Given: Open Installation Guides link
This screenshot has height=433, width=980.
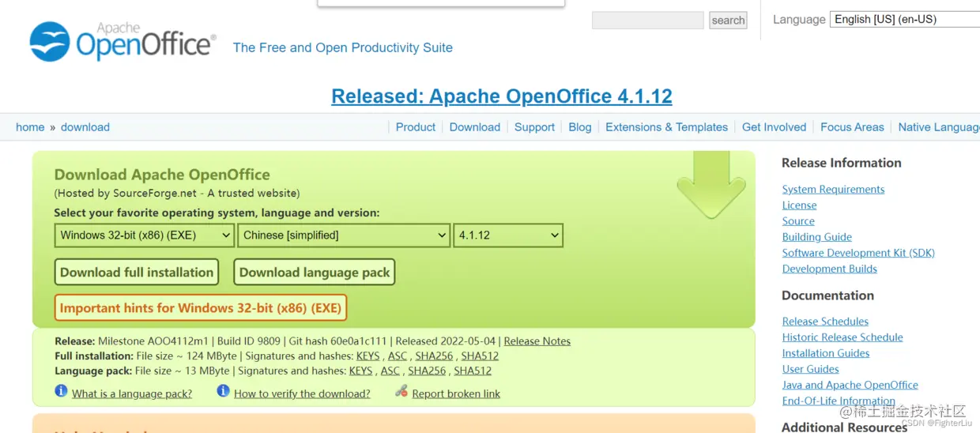Looking at the screenshot, I should point(826,353).
